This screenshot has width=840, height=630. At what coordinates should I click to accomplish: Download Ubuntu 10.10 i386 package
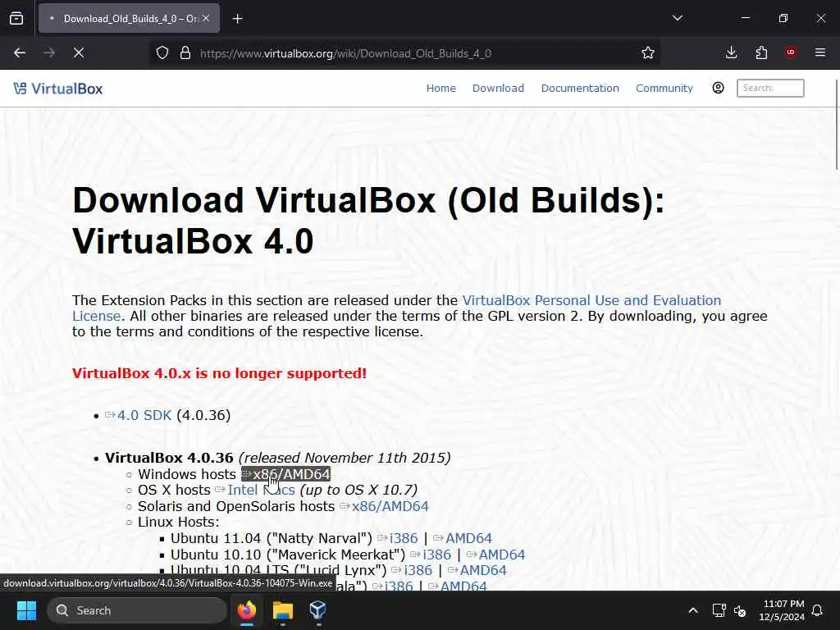pos(436,555)
